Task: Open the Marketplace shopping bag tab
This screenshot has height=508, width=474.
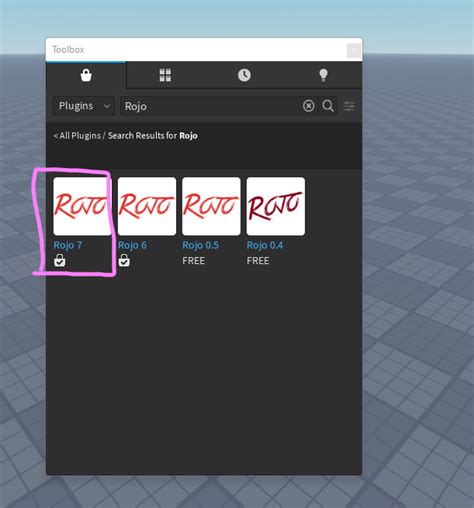Action: [x=86, y=75]
